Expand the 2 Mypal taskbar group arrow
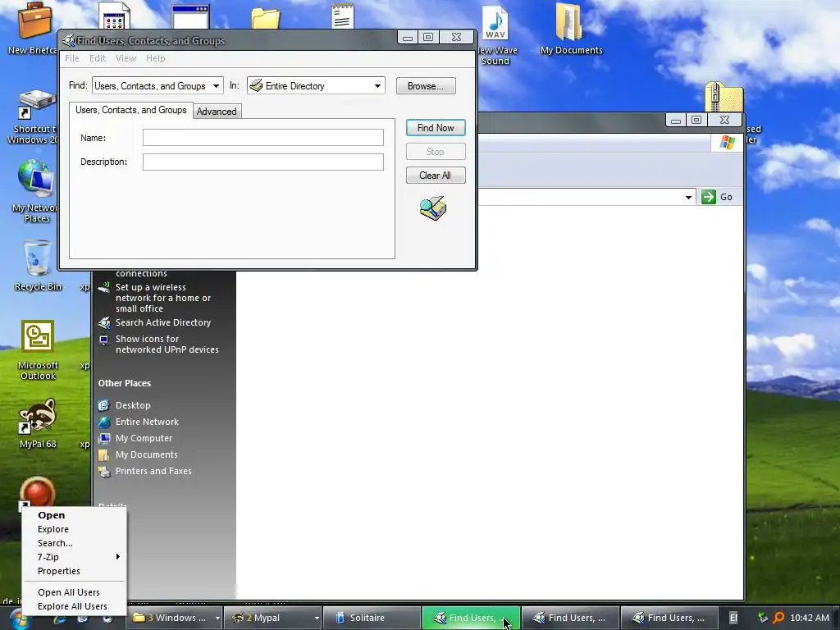This screenshot has height=630, width=840. (317, 618)
